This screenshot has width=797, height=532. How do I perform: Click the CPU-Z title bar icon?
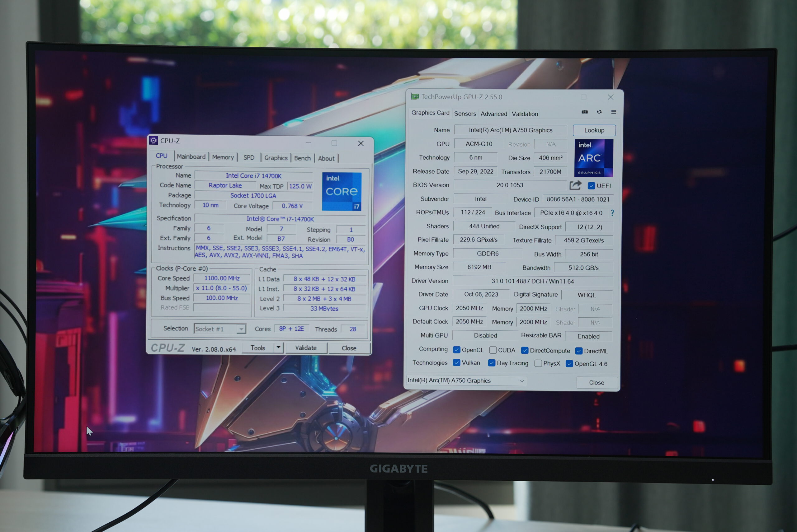pos(153,140)
